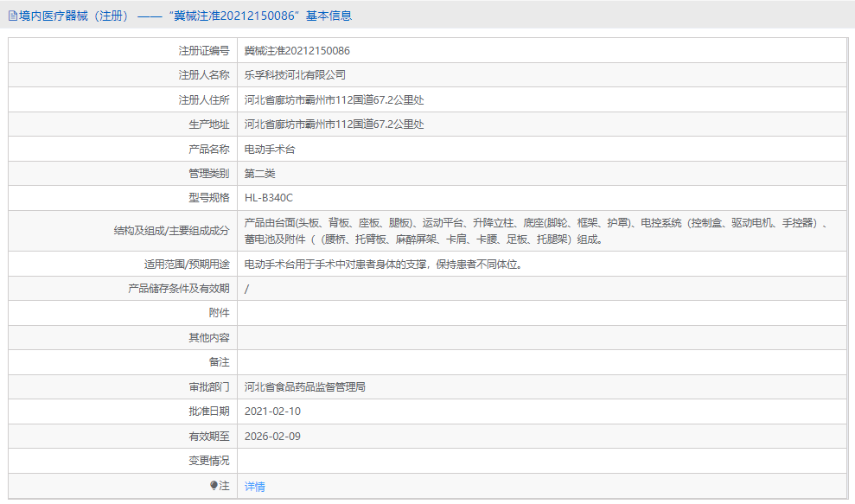855x504 pixels.
Task: Select the product composition text starting 产品由台面
Action: coord(537,231)
